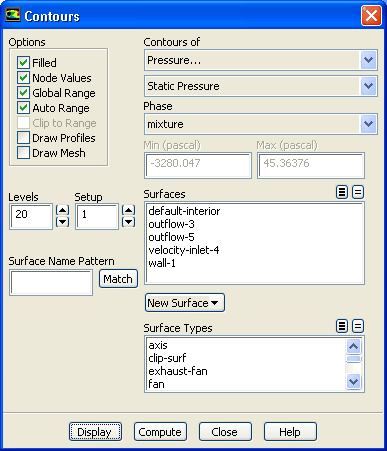Deselect all surfaces icon above Surfaces list

tap(358, 192)
